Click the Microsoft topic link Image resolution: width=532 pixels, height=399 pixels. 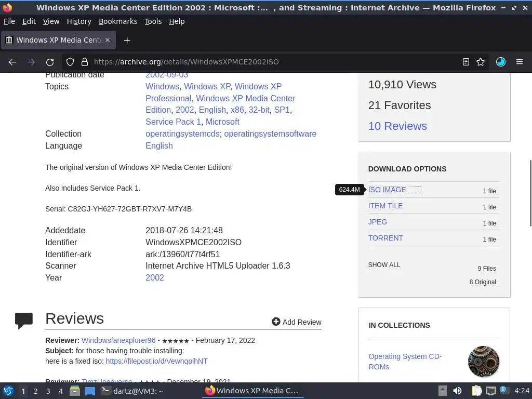tap(222, 122)
